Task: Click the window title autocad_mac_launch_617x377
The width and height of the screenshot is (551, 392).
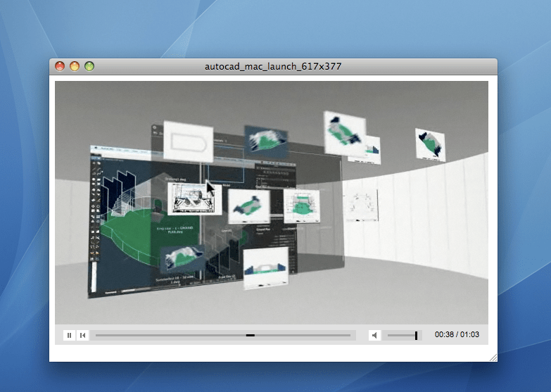Action: point(273,66)
